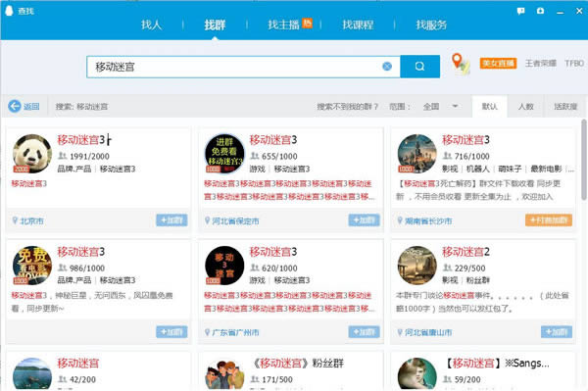The width and height of the screenshot is (588, 391).
Task: Open the cartoon avatar of 粉丝群 171/500
Action: [224, 374]
